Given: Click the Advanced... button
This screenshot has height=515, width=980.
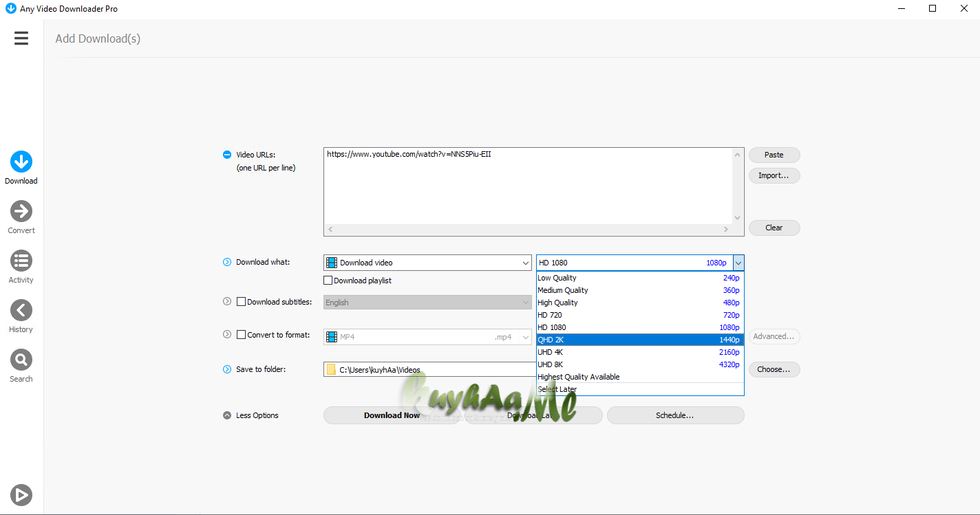Looking at the screenshot, I should tap(774, 336).
